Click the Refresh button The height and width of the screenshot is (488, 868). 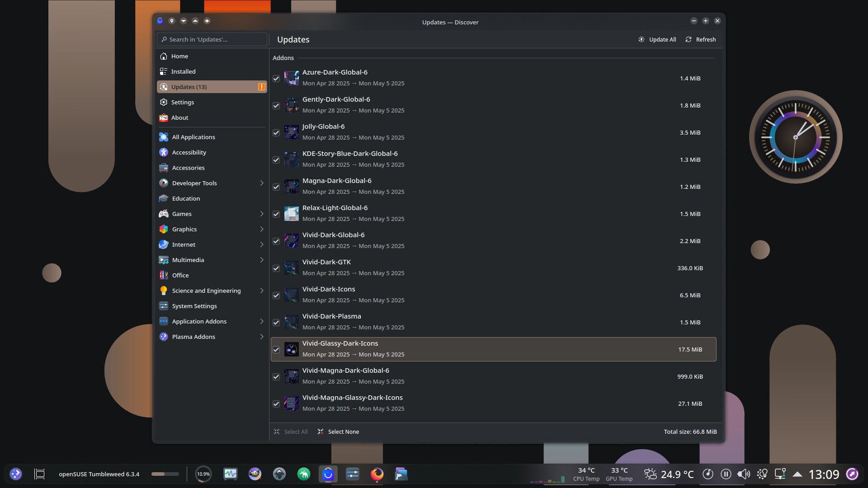701,39
